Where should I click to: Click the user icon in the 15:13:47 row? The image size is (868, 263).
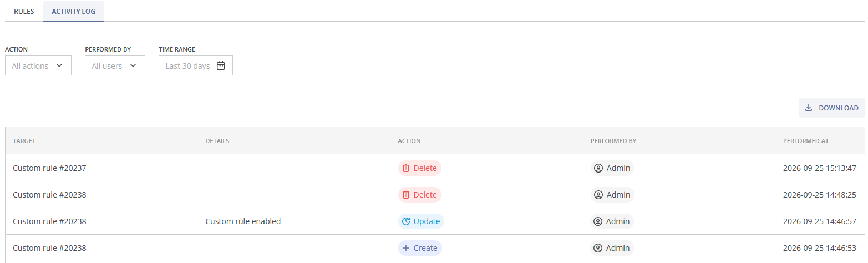click(x=598, y=168)
